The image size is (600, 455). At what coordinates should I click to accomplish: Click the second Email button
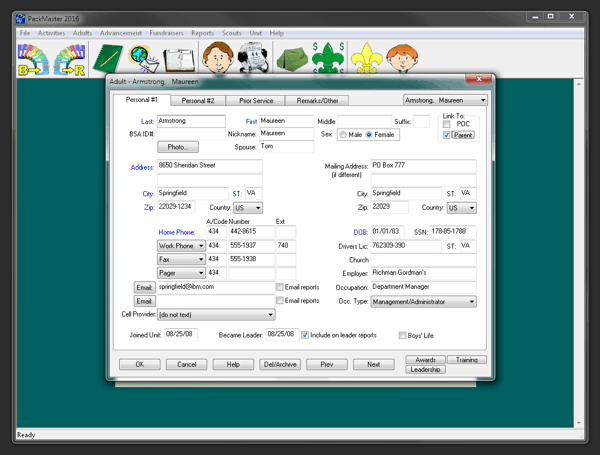click(x=144, y=301)
